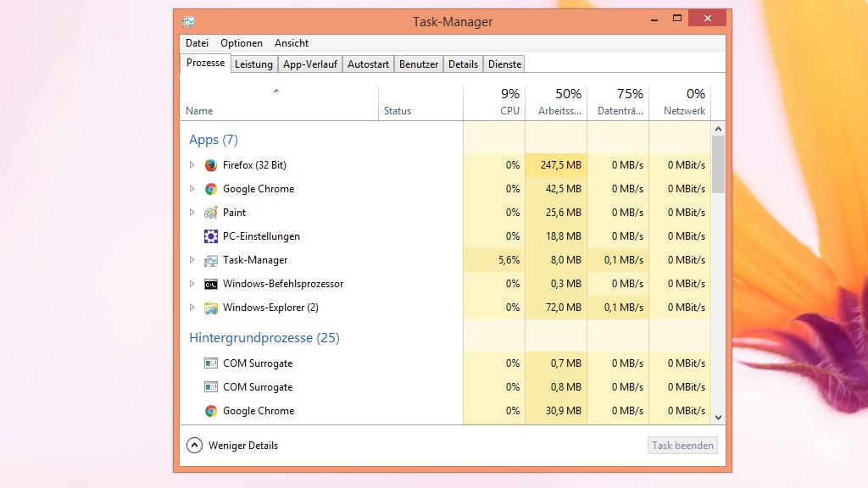Viewport: 868px width, 488px height.
Task: Click the PC-Einstellungen icon
Action: (210, 236)
